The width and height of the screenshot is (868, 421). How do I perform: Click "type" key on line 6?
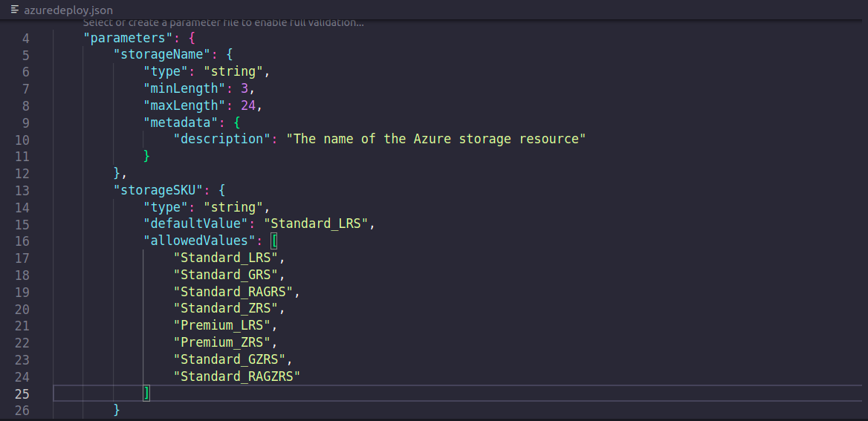coord(166,71)
